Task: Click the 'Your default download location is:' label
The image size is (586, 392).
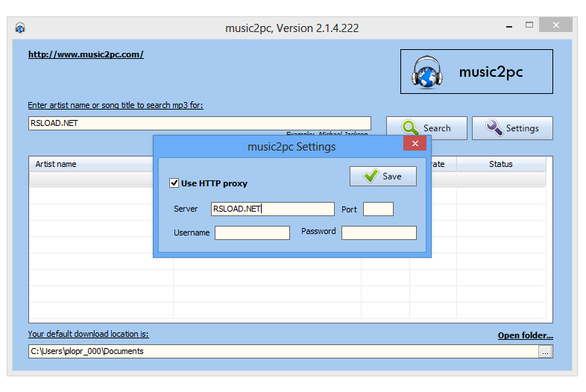Action: (88, 334)
